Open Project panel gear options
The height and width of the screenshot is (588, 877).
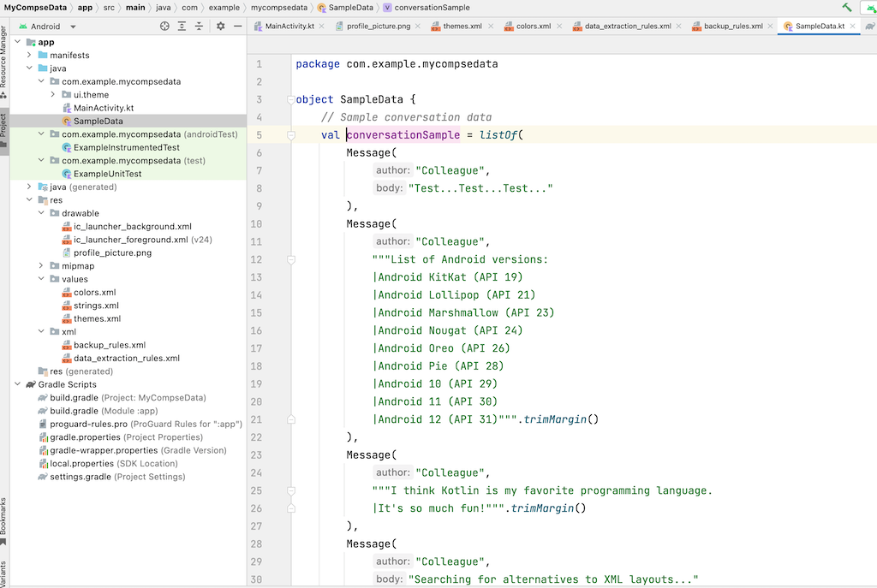click(x=220, y=27)
